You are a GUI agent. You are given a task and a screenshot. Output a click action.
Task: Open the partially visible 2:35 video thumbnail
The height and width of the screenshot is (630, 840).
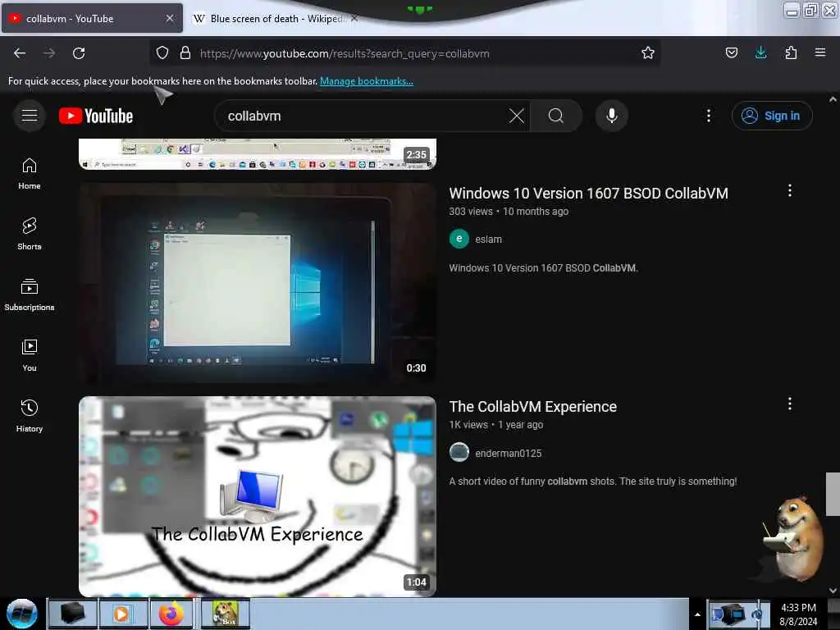[257, 153]
